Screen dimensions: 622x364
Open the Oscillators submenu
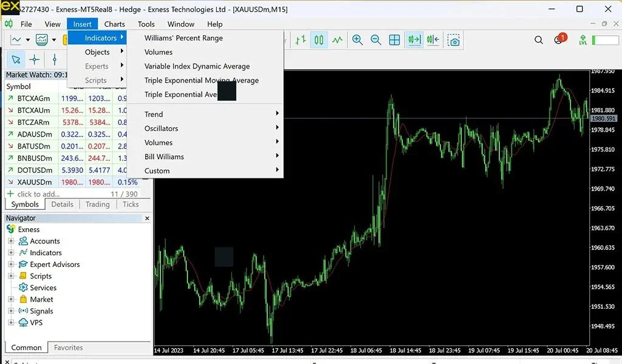pyautogui.click(x=161, y=128)
